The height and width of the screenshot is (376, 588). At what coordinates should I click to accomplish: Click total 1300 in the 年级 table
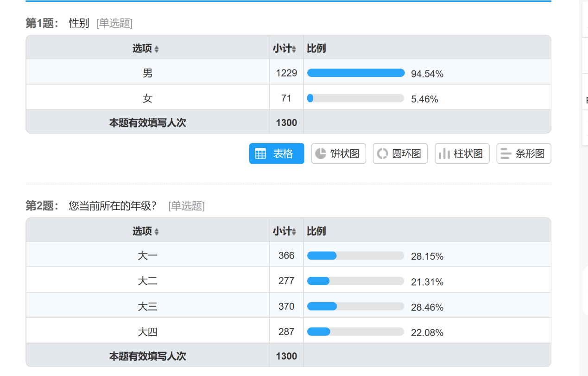[x=286, y=356]
